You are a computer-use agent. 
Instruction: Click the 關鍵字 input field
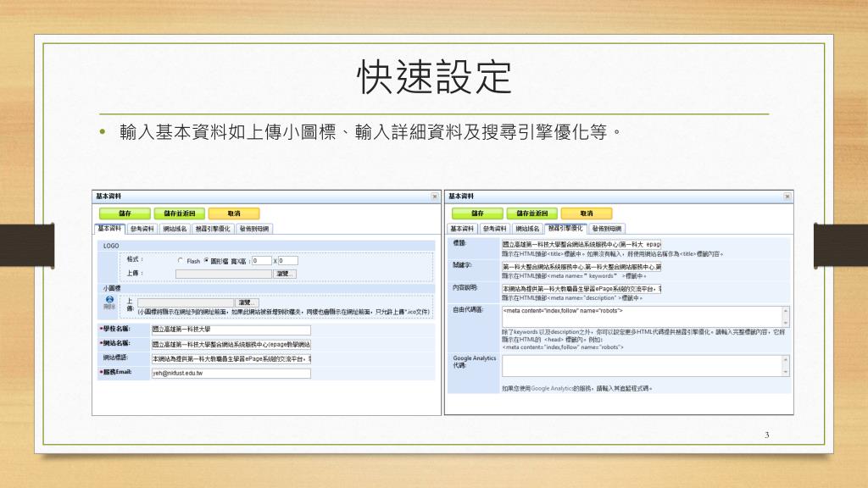581,267
